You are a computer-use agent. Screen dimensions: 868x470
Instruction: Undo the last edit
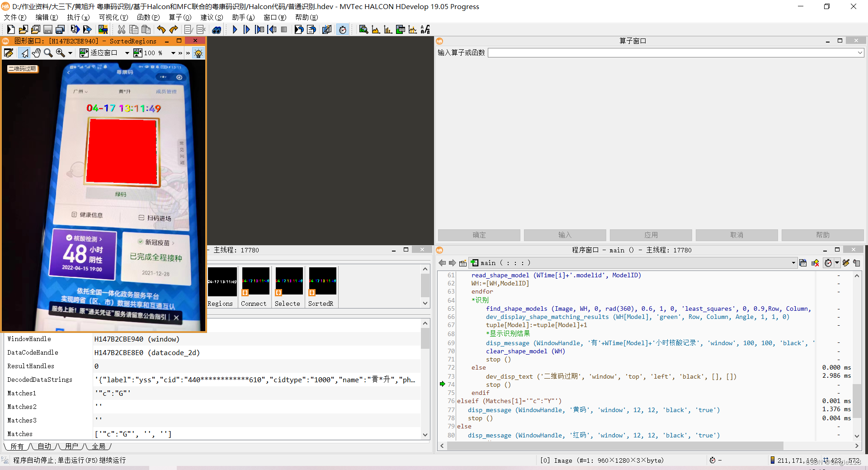tap(161, 29)
